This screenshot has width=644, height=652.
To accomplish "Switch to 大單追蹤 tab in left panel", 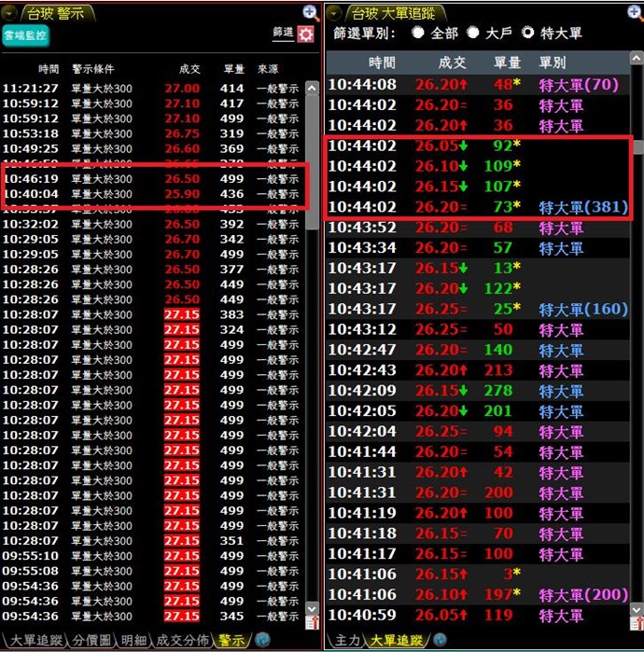I will pyautogui.click(x=35, y=640).
